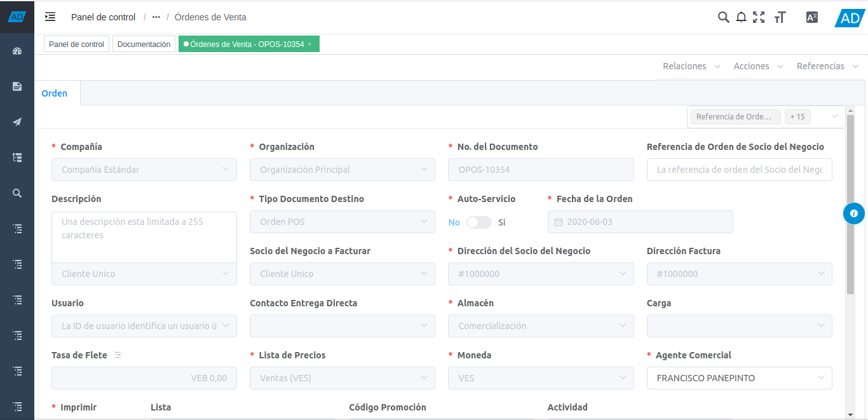Switch language using the A文 icon
This screenshot has width=868, height=420.
pos(811,17)
